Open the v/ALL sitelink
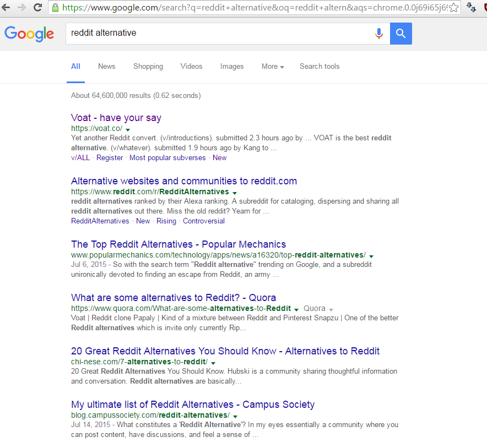Screen dimensions: 487x448 (80, 157)
